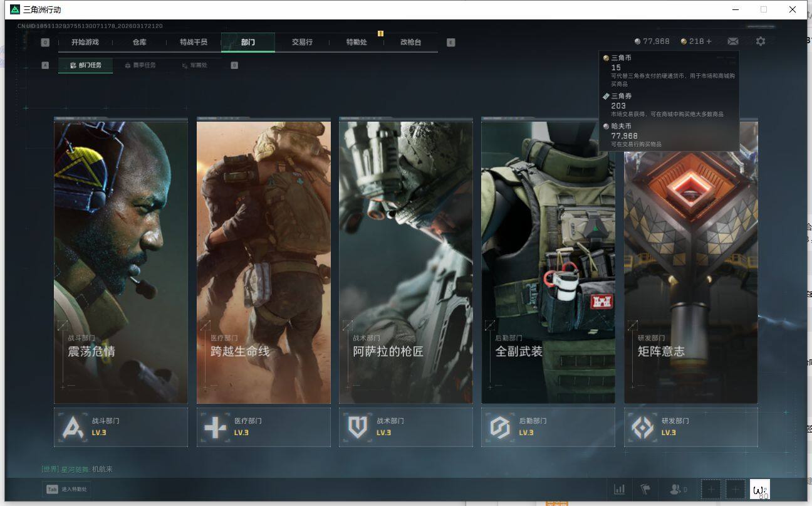
Task: Go to the 开始游戏 tab
Action: pyautogui.click(x=85, y=42)
